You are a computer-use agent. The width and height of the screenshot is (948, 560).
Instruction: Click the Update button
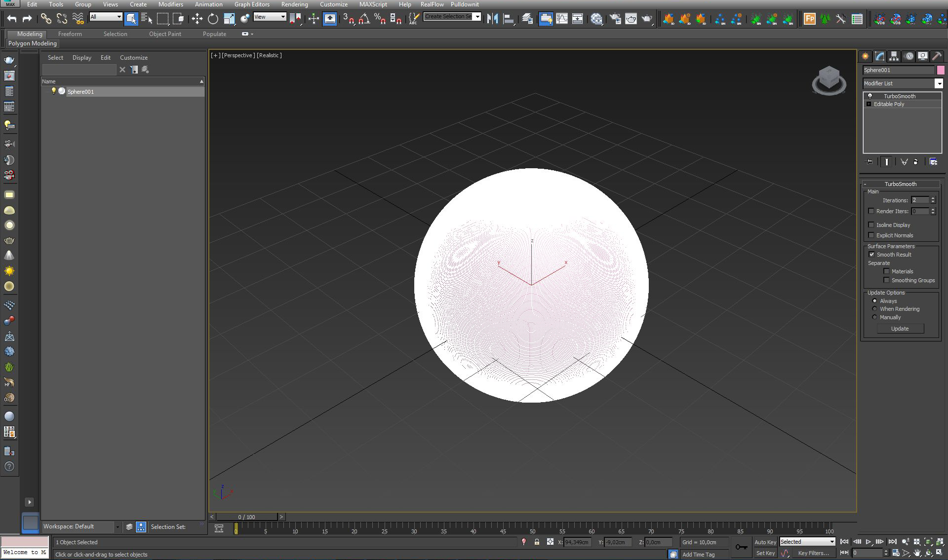coord(900,329)
